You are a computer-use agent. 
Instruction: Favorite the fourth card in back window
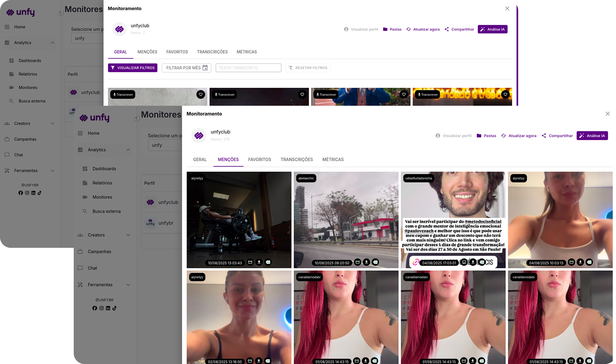pos(505,95)
